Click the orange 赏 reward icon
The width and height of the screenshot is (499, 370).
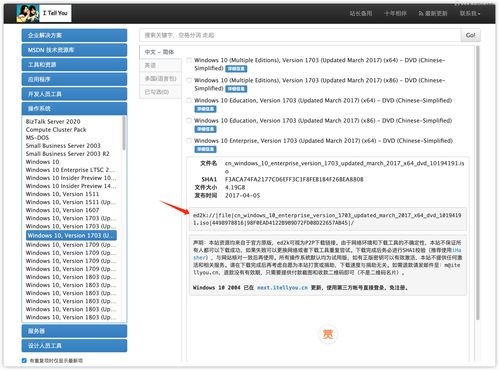328,334
